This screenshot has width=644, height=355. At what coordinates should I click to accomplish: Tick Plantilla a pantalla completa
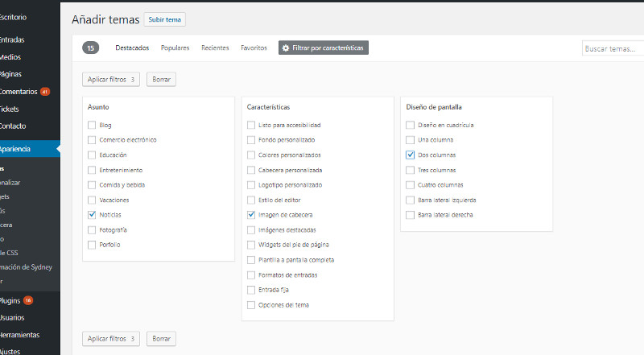click(x=251, y=260)
